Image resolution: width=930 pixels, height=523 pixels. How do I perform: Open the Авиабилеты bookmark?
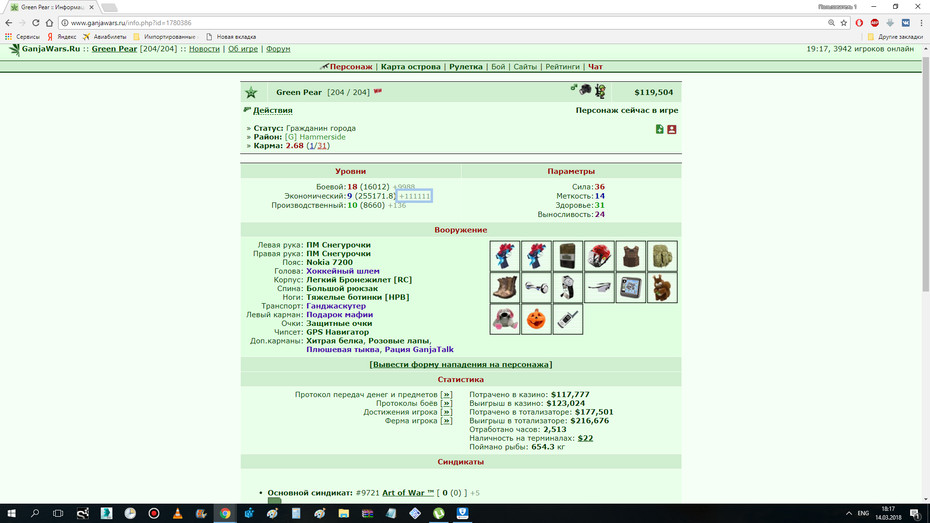click(x=104, y=37)
